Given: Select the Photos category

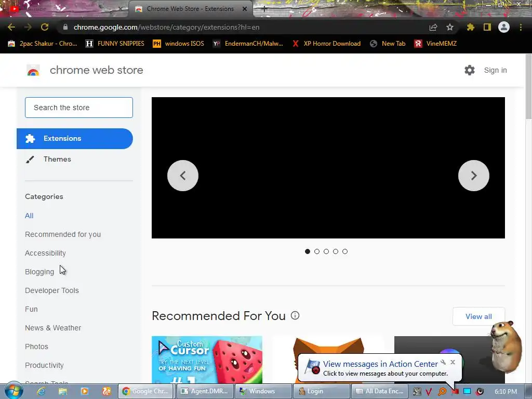Looking at the screenshot, I should pyautogui.click(x=37, y=347).
